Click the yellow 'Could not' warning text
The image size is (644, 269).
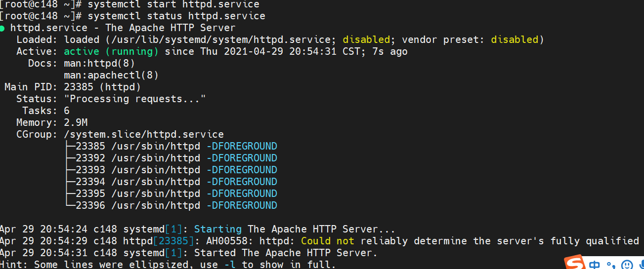pos(328,241)
